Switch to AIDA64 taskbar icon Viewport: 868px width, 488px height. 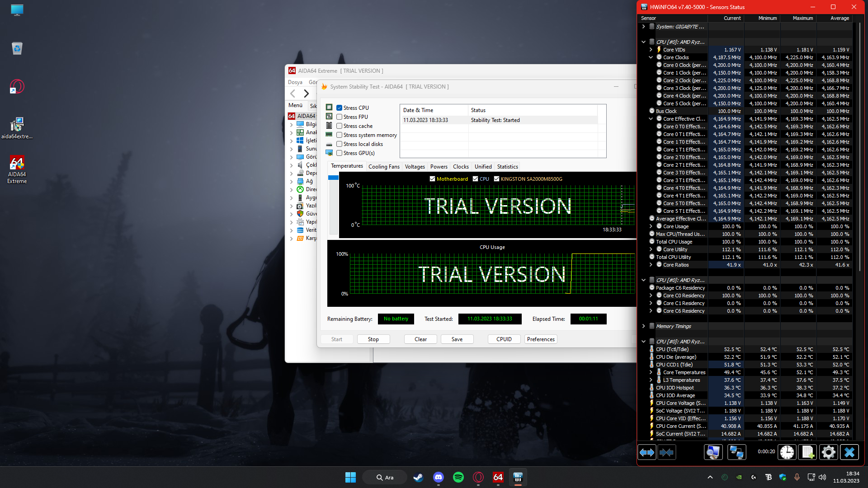click(498, 477)
